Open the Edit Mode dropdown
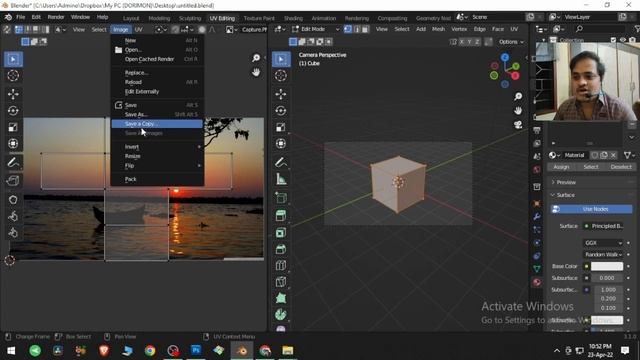This screenshot has height=360, width=640. click(x=316, y=29)
